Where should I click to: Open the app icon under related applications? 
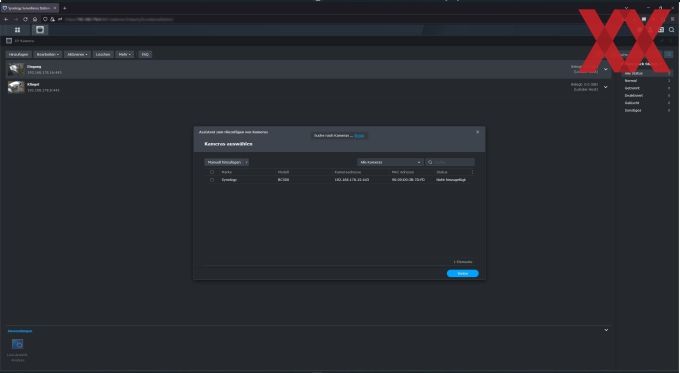(x=17, y=344)
